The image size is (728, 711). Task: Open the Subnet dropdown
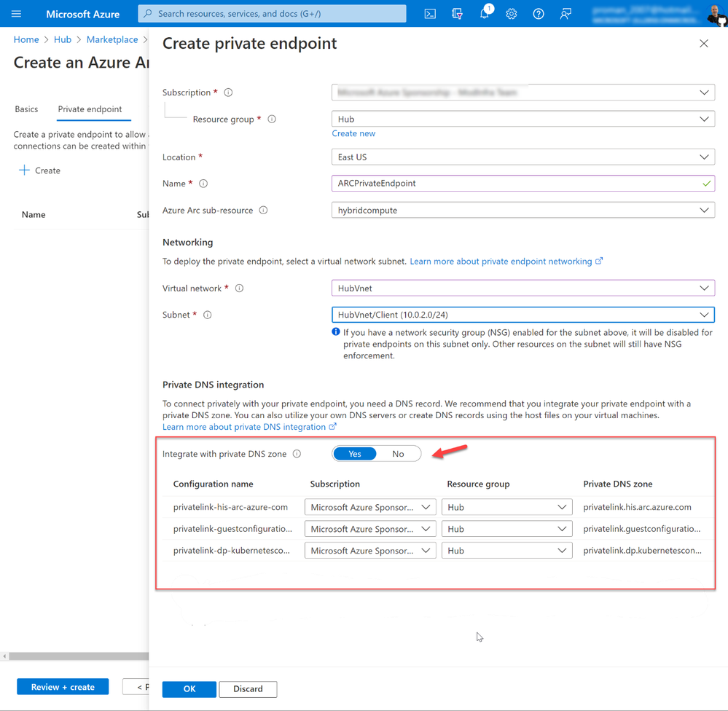coord(523,315)
